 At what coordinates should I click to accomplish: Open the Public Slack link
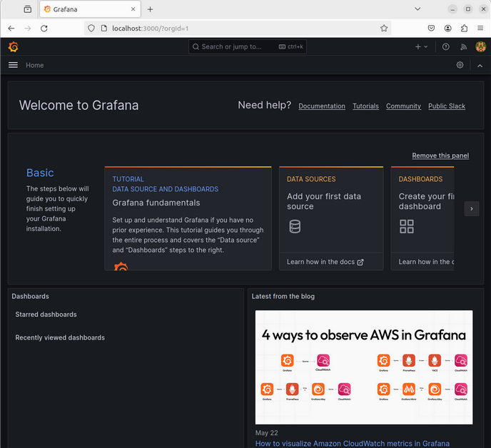(447, 106)
